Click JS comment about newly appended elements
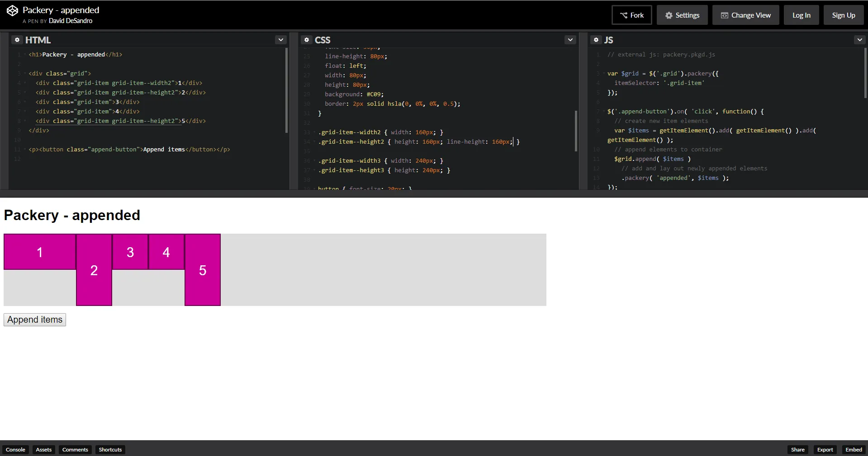This screenshot has height=456, width=868. (x=694, y=169)
